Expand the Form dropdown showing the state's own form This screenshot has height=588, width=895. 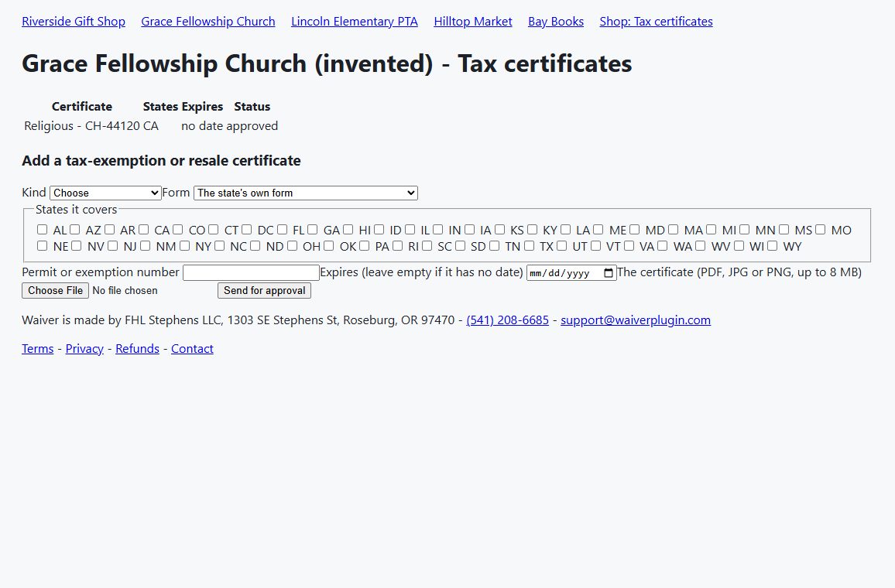pos(306,193)
